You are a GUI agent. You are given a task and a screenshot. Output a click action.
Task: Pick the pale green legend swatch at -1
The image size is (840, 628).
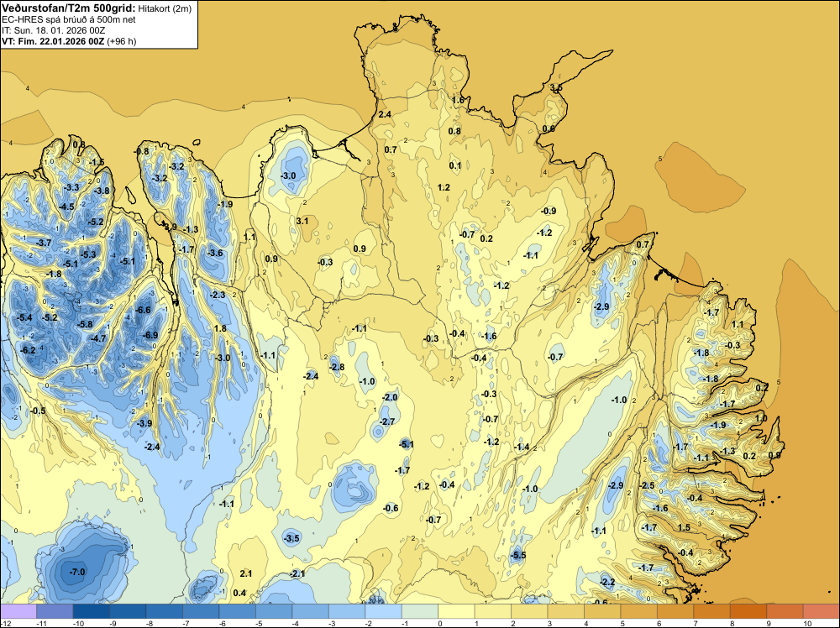point(420,611)
